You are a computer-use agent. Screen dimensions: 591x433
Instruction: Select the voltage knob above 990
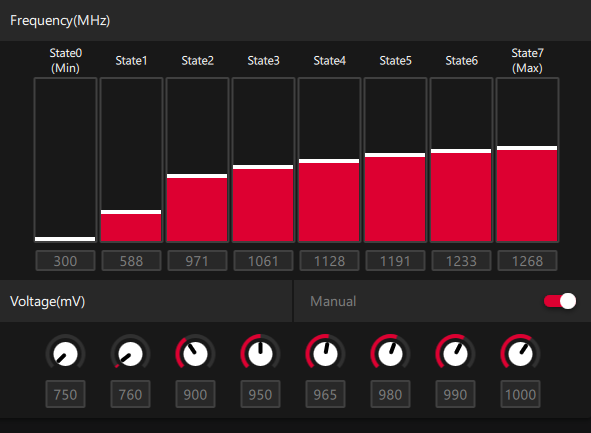455,354
